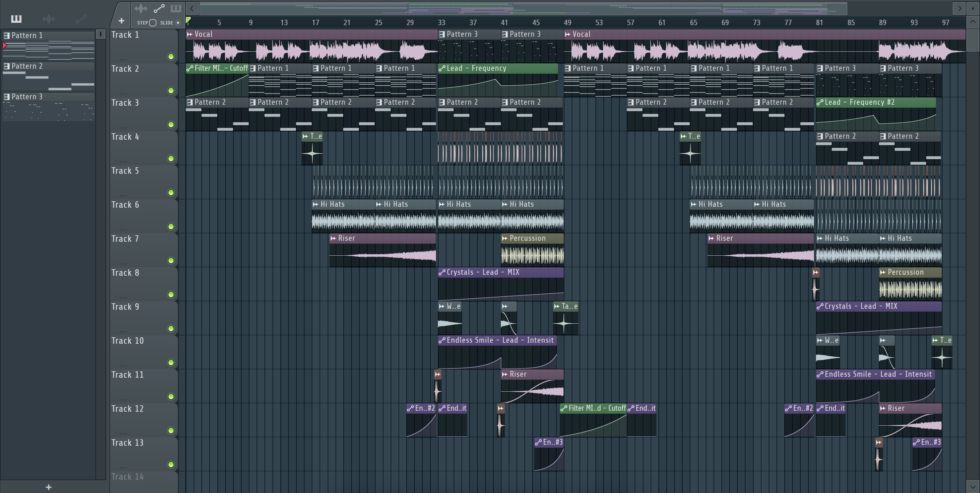
Task: Click the first Pattern 2 clip icon on Track 3
Action: [x=190, y=102]
